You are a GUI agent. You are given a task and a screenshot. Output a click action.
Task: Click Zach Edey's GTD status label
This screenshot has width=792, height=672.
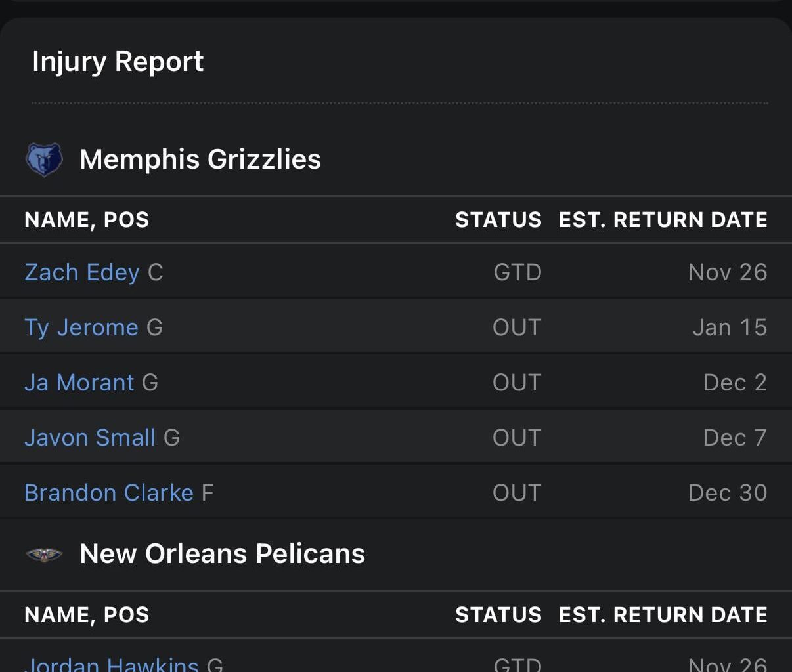click(517, 272)
